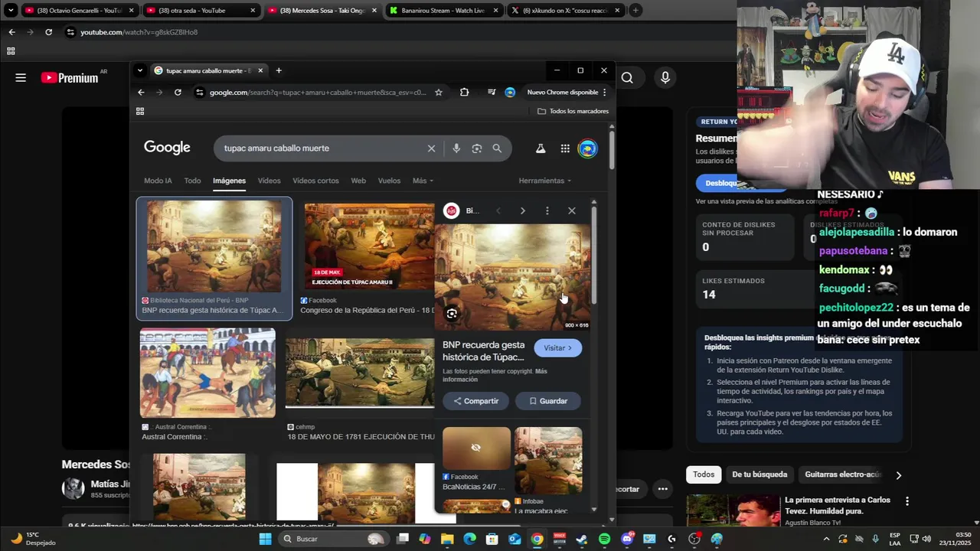Open Más información copyright link
980x551 pixels.
pyautogui.click(x=495, y=375)
